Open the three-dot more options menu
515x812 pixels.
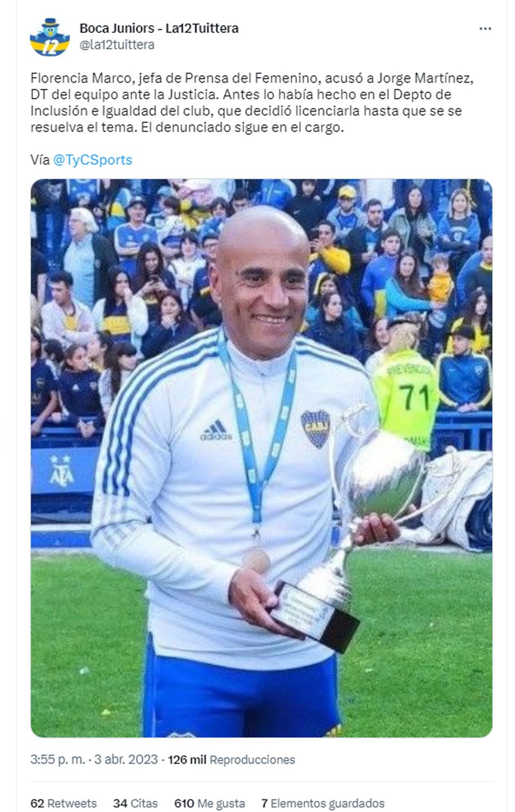point(485,29)
